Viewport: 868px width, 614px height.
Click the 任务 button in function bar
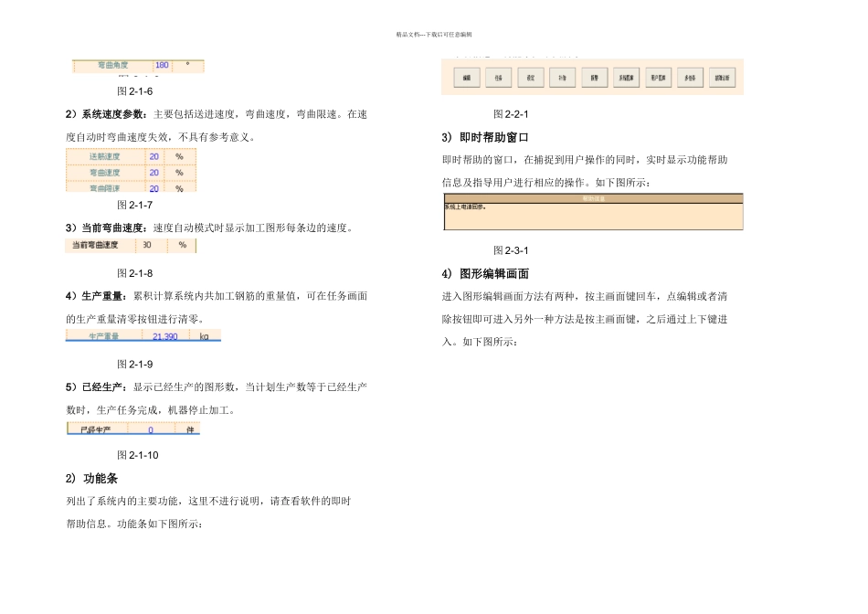click(498, 78)
